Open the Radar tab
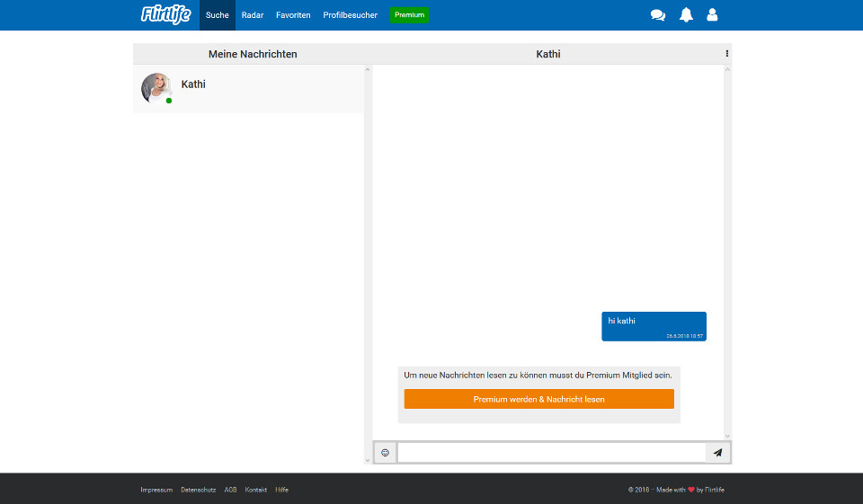This screenshot has height=504, width=863. tap(253, 15)
